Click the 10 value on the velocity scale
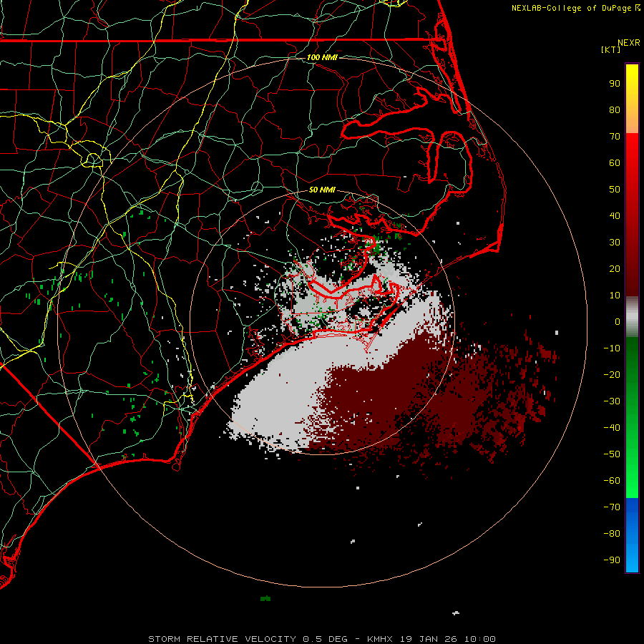644x644 pixels. pyautogui.click(x=615, y=296)
